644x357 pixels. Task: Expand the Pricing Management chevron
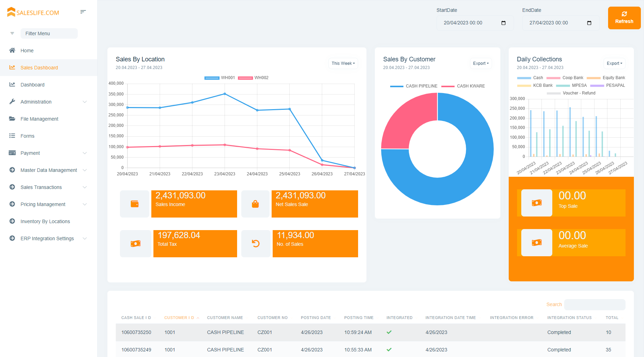[x=85, y=204]
